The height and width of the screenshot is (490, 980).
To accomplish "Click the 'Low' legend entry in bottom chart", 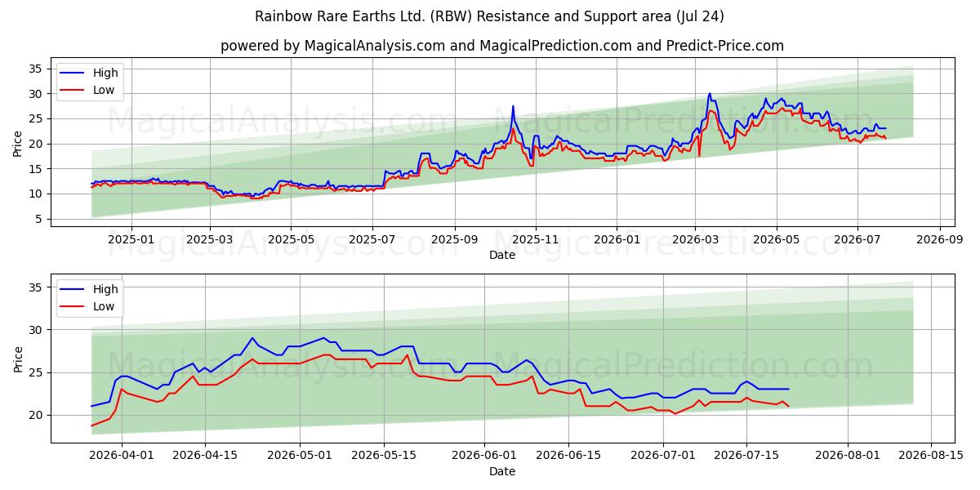I will point(104,306).
